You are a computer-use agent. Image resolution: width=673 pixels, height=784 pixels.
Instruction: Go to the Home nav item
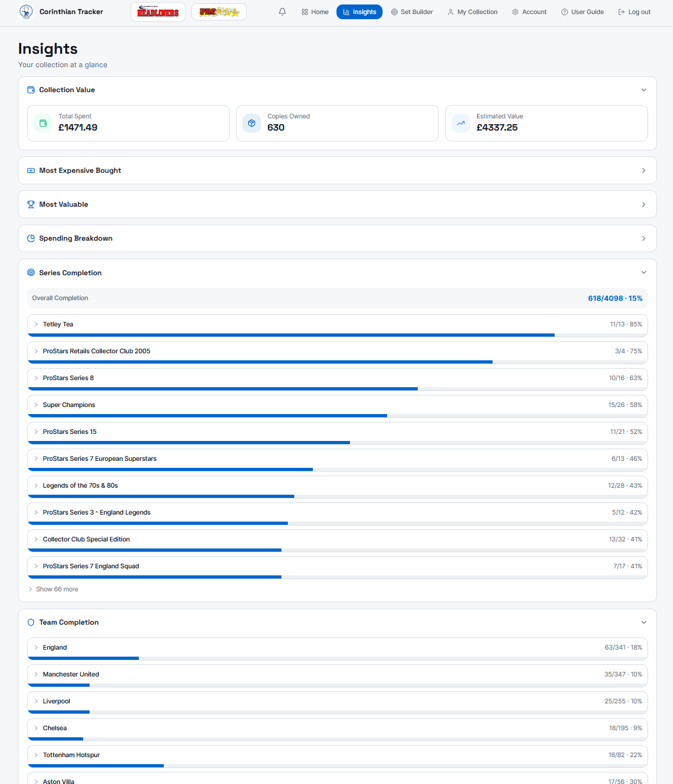315,12
